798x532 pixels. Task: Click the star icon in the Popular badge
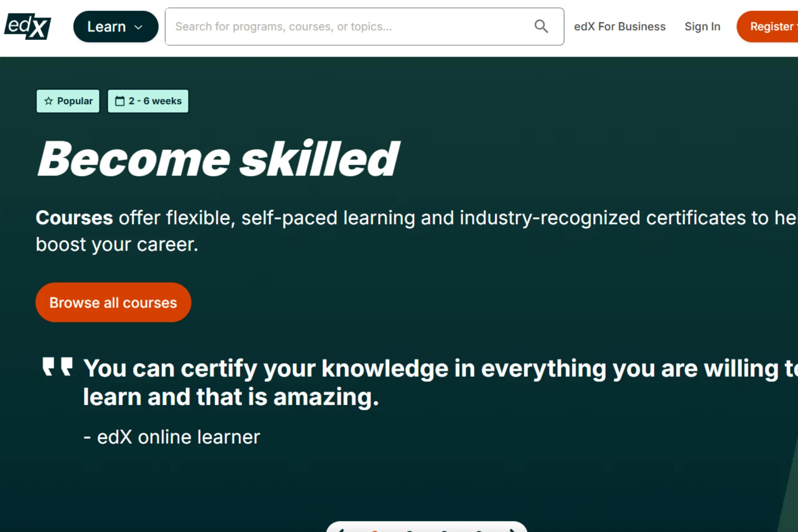(x=48, y=101)
